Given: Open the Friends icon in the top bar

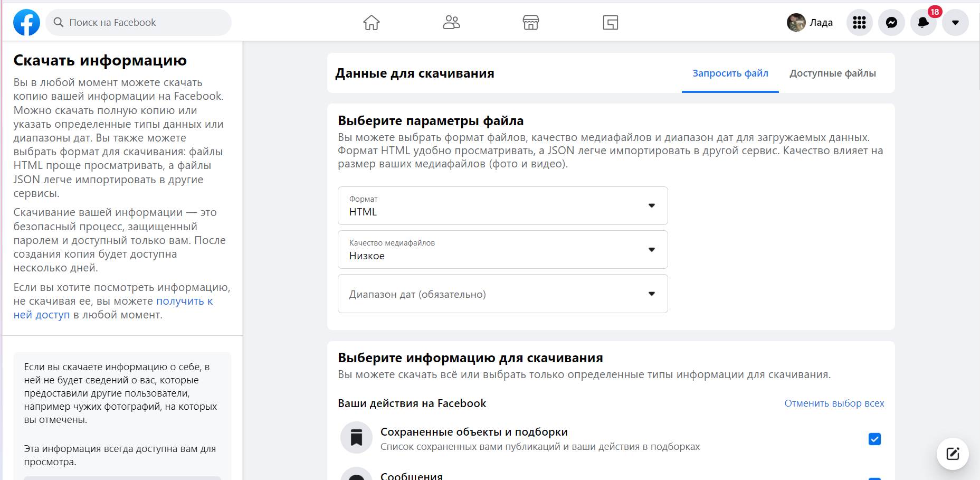Looking at the screenshot, I should [451, 23].
